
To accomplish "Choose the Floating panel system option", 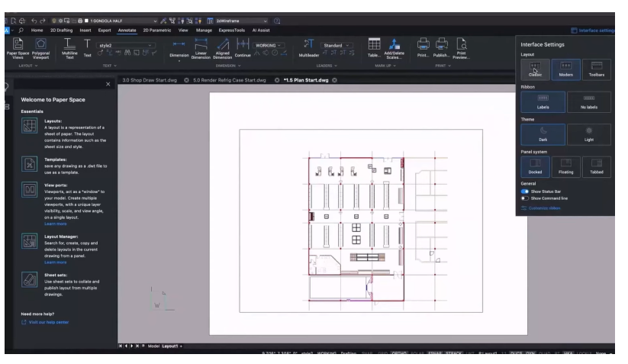I will tap(565, 166).
